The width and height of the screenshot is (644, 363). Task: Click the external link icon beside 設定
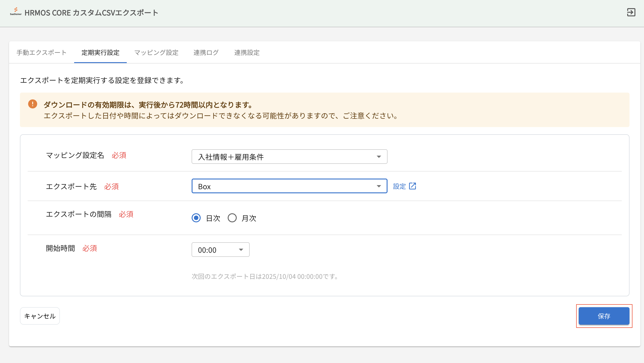pos(412,186)
